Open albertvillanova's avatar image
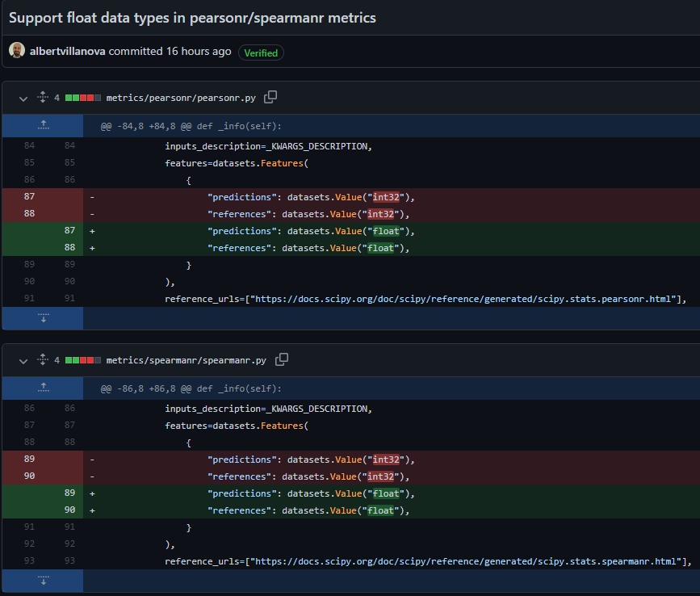This screenshot has height=596, width=700. pos(17,50)
